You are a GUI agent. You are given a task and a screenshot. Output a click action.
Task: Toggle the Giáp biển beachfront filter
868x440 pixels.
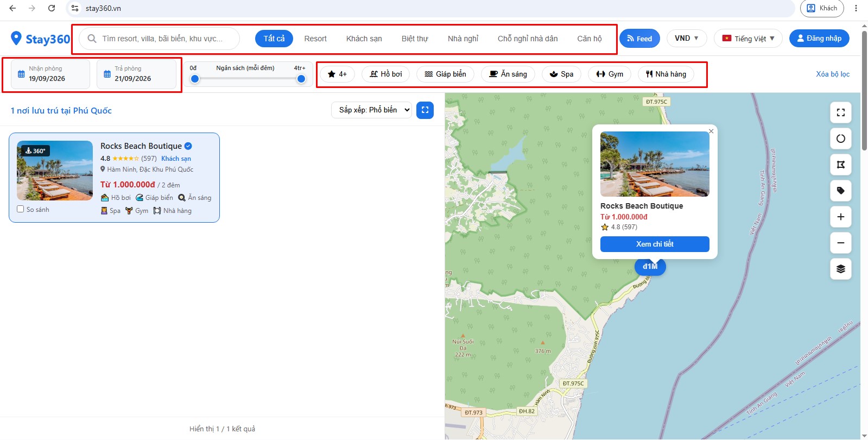[445, 74]
